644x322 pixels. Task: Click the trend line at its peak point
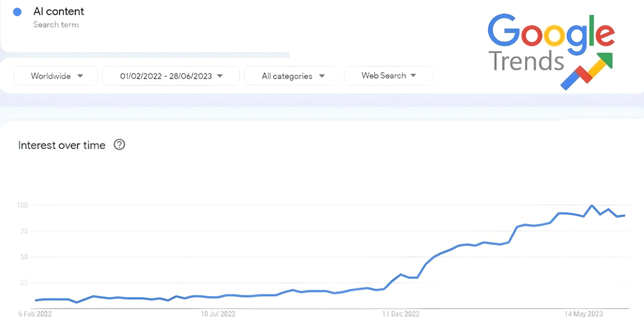(591, 206)
